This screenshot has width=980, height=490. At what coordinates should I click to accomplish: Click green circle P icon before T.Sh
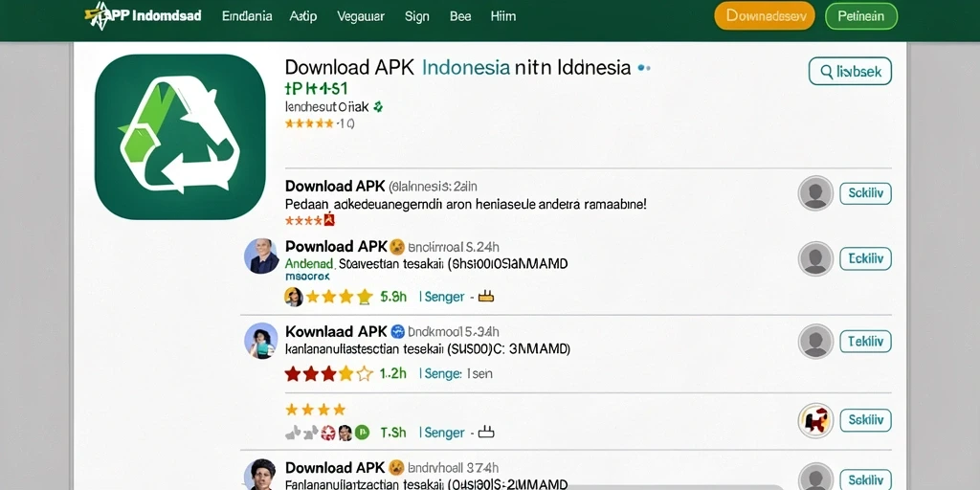click(362, 432)
